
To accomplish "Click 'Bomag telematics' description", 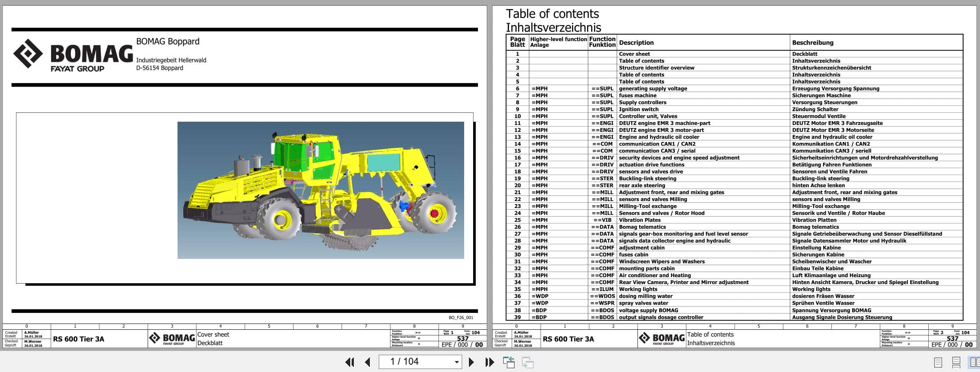I will (x=642, y=227).
